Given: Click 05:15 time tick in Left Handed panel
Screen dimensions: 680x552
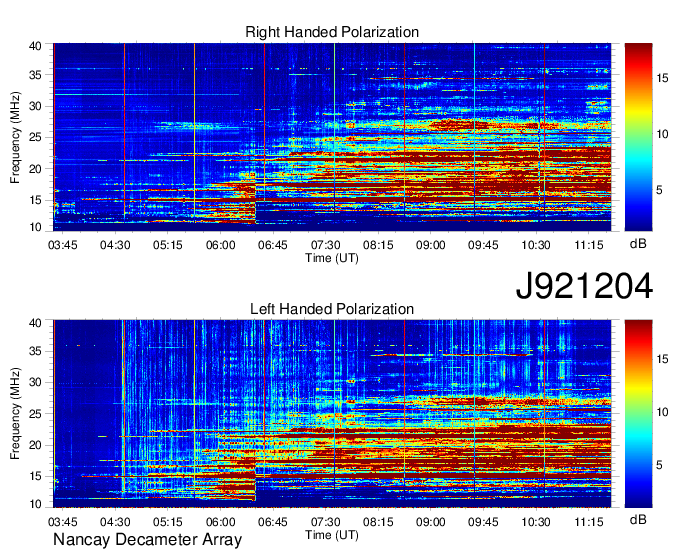Looking at the screenshot, I should point(167,522).
